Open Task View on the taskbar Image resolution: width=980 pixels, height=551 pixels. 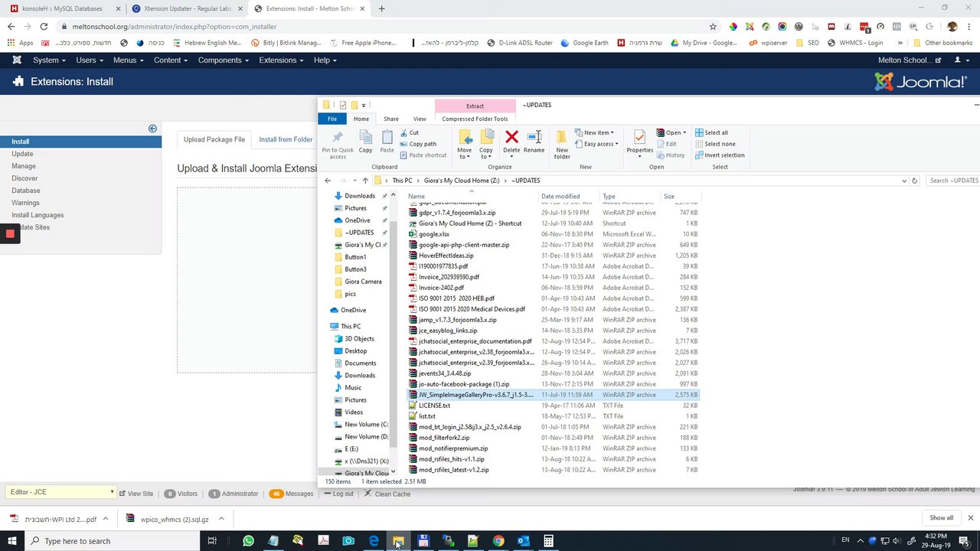(x=212, y=541)
